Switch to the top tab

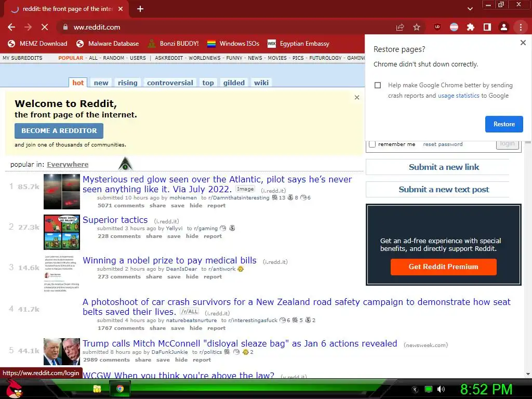[x=208, y=83]
